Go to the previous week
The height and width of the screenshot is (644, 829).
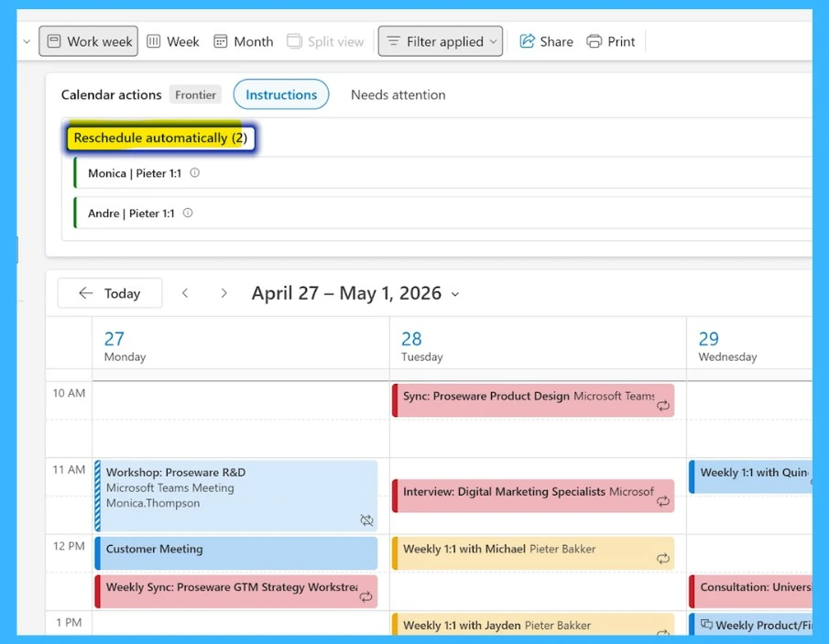[x=186, y=293]
